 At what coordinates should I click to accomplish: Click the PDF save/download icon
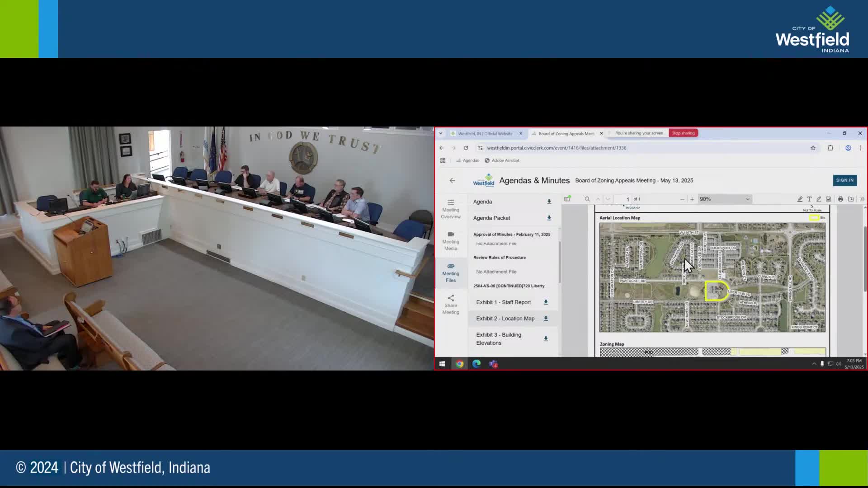tap(851, 199)
